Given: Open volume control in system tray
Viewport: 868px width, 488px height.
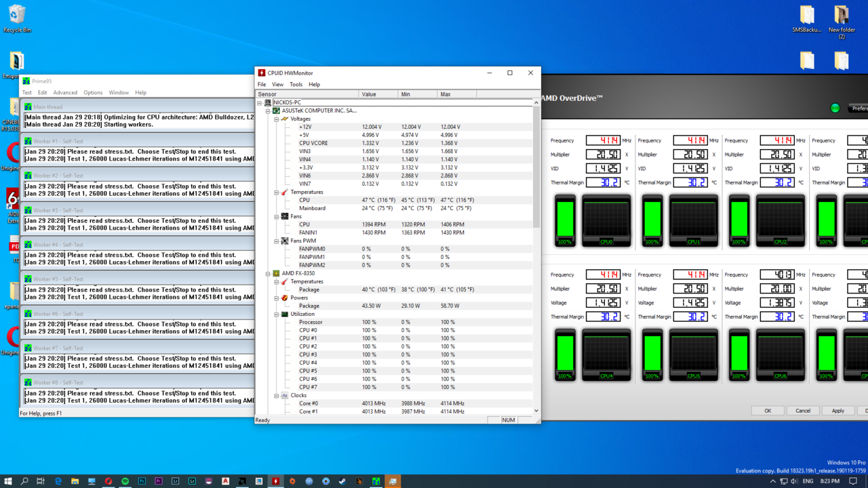Looking at the screenshot, I should 794,481.
